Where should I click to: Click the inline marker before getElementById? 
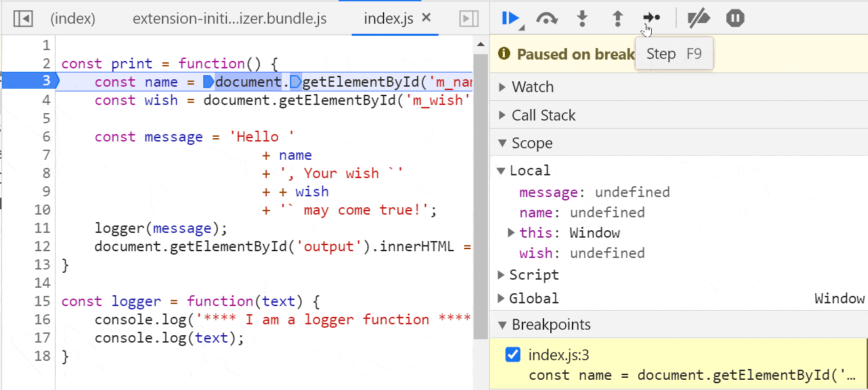tap(295, 83)
